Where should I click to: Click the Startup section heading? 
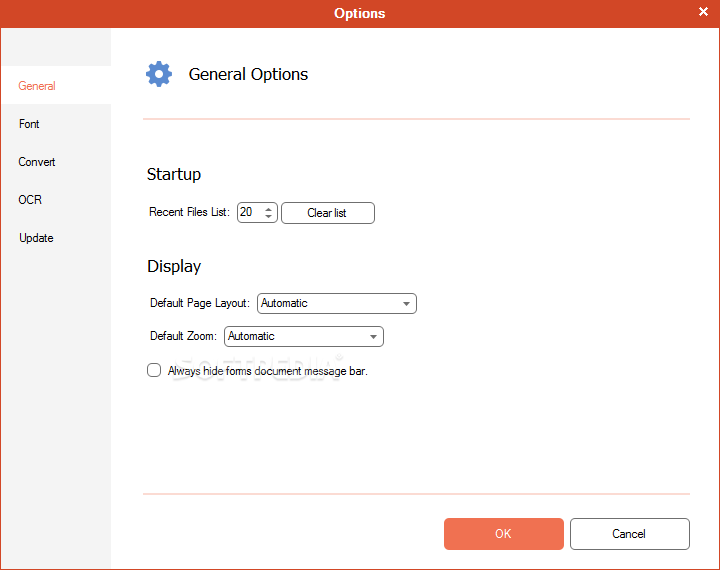(x=174, y=175)
